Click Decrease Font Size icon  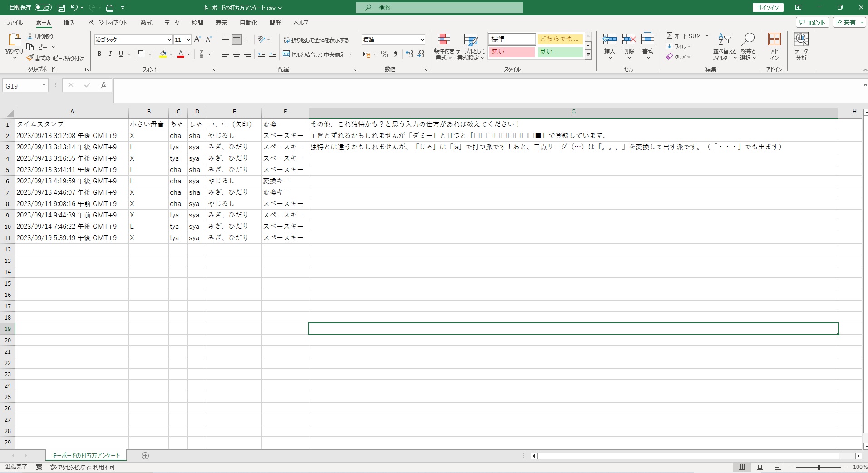click(x=209, y=39)
